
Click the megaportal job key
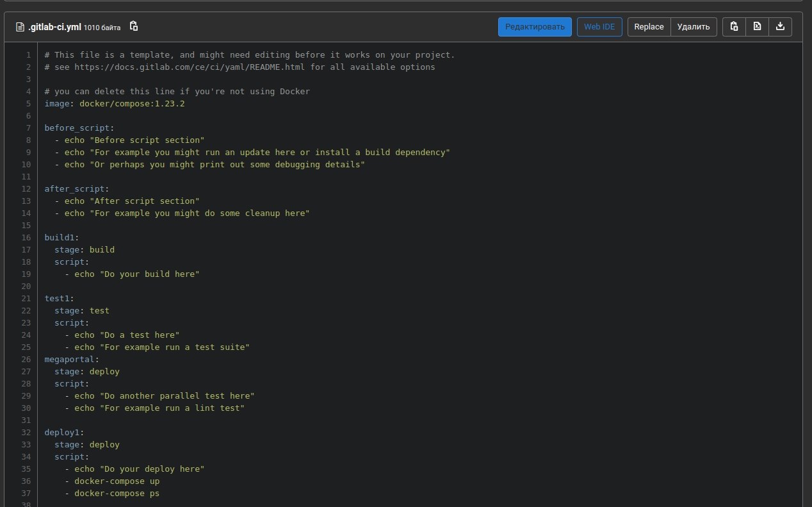(x=69, y=360)
